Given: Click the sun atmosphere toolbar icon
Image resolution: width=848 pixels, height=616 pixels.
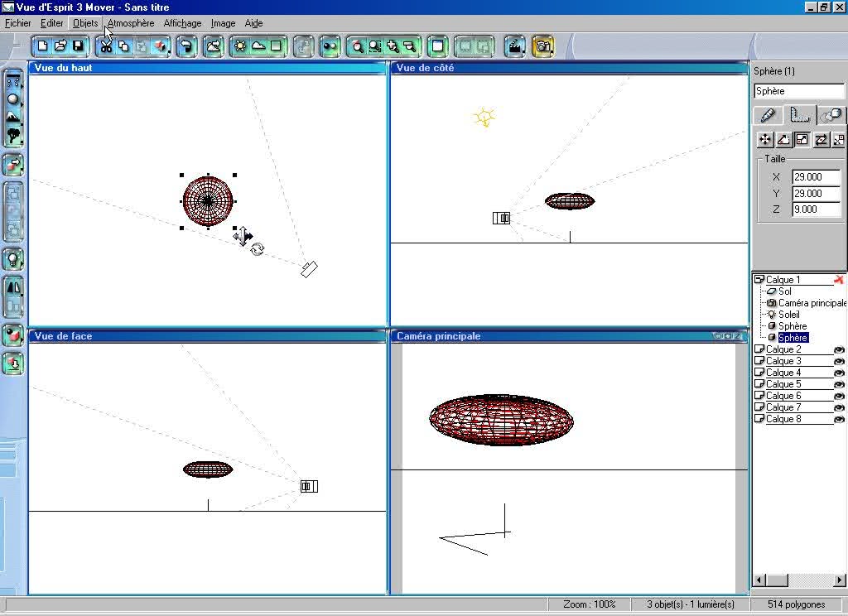Looking at the screenshot, I should pyautogui.click(x=240, y=46).
